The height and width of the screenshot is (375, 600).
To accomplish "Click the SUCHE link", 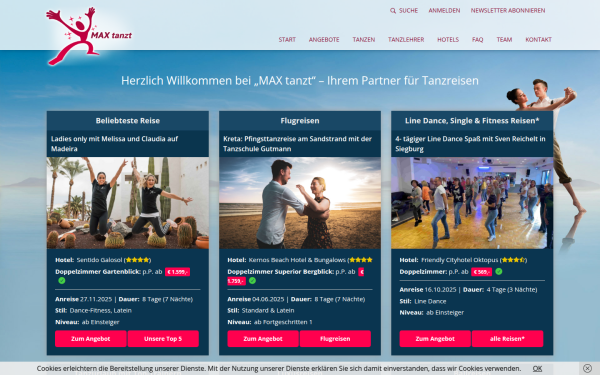I will click(408, 11).
